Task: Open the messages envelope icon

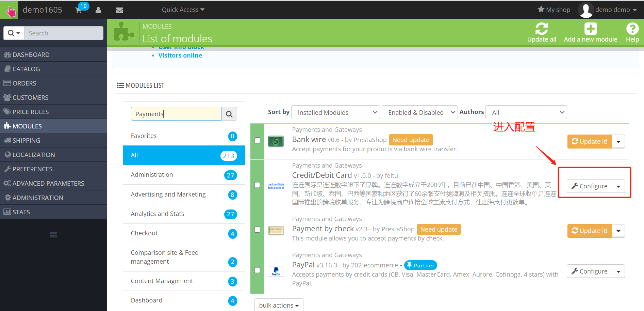Action: coord(119,10)
